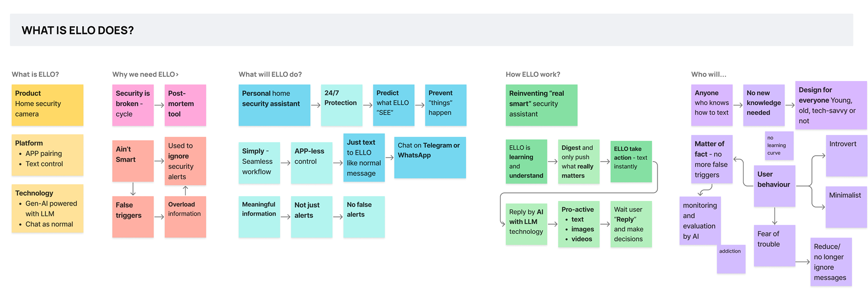Select the 'Platform' yellow sticky note

point(47,155)
